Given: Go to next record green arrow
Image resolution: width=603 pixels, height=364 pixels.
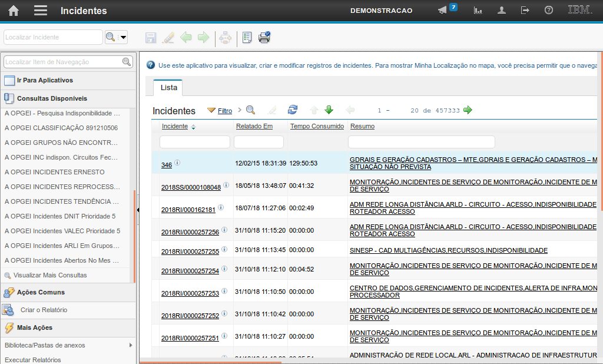Looking at the screenshot, I should [203, 37].
